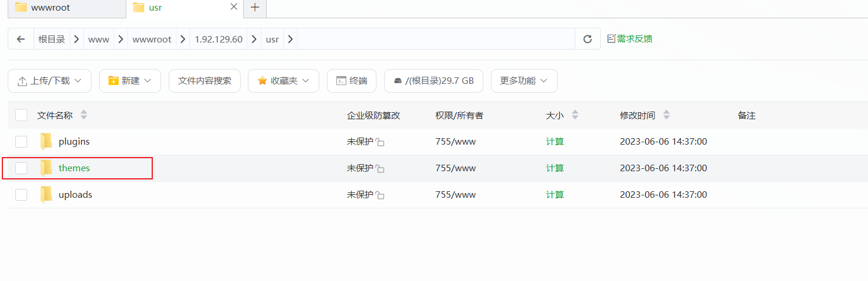The image size is (868, 281).
Task: Tick the checkbox for the themes folder
Action: 21,168
